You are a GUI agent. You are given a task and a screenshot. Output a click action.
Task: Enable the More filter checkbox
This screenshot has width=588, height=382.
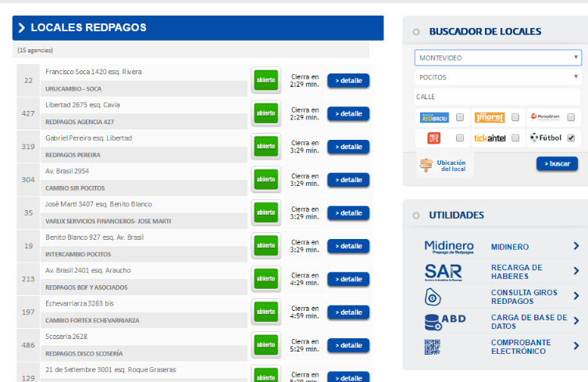coord(515,117)
